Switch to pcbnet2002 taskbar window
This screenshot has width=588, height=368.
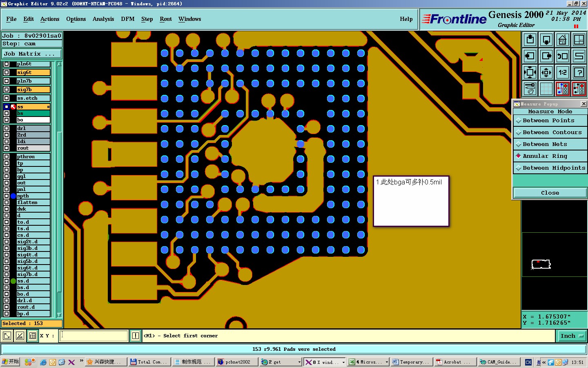click(x=237, y=362)
